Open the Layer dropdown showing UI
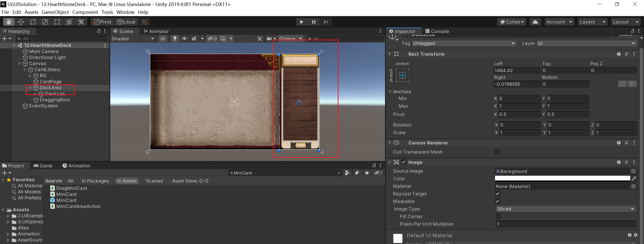 pos(586,43)
